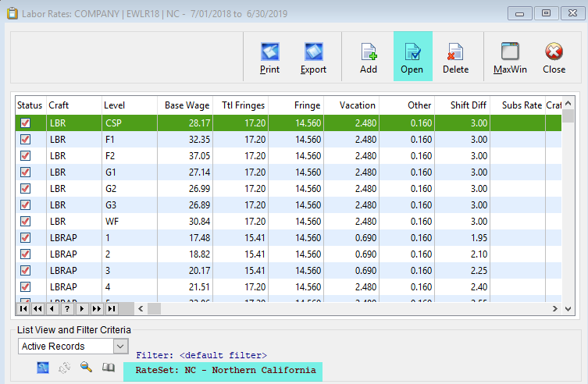
Task: Select base wage 32.35 cell
Action: pos(185,140)
